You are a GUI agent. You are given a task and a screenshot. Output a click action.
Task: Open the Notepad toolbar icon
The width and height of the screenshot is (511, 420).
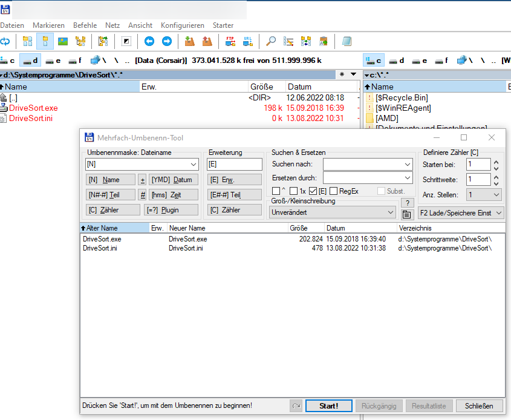[x=347, y=41]
